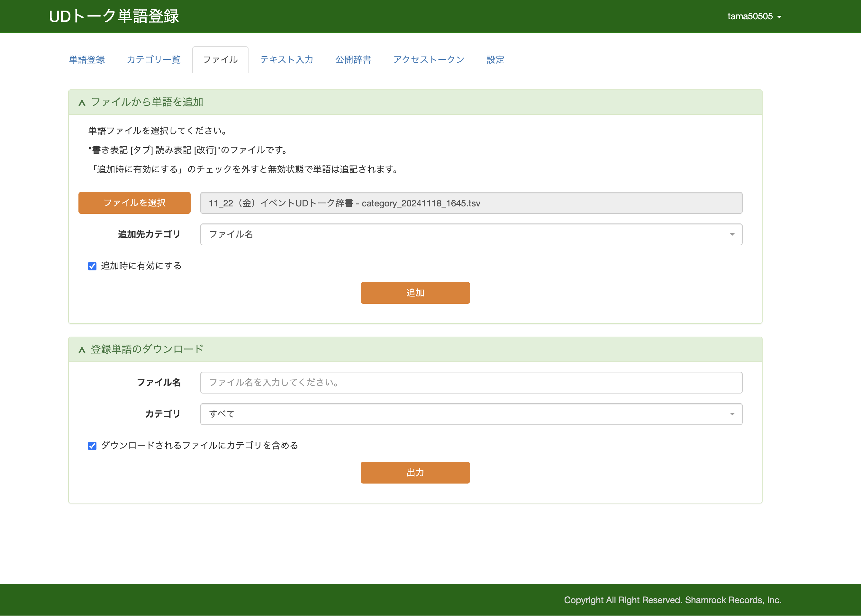Viewport: 861px width, 616px height.
Task: Switch to the 設定 tab
Action: [495, 59]
